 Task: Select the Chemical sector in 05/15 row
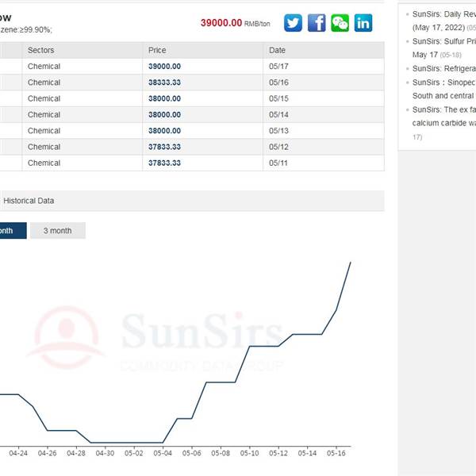(x=44, y=98)
